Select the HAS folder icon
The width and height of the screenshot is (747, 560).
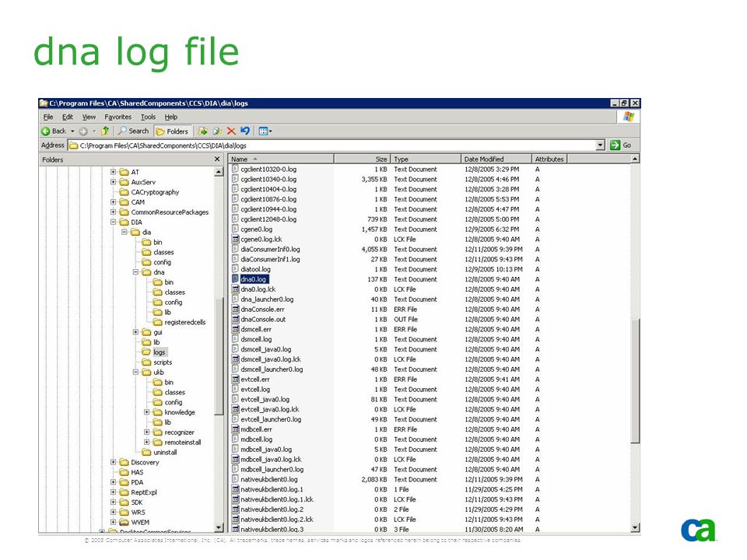124,472
